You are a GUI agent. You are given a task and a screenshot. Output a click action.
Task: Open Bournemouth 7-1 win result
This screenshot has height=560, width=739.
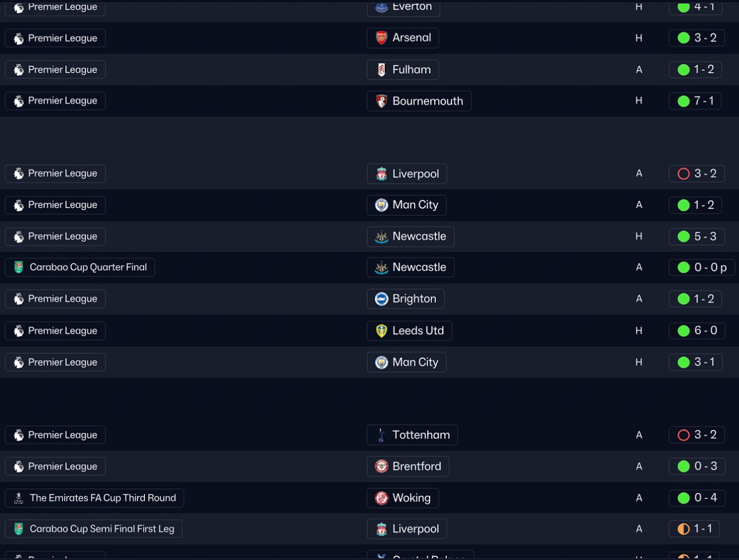695,101
